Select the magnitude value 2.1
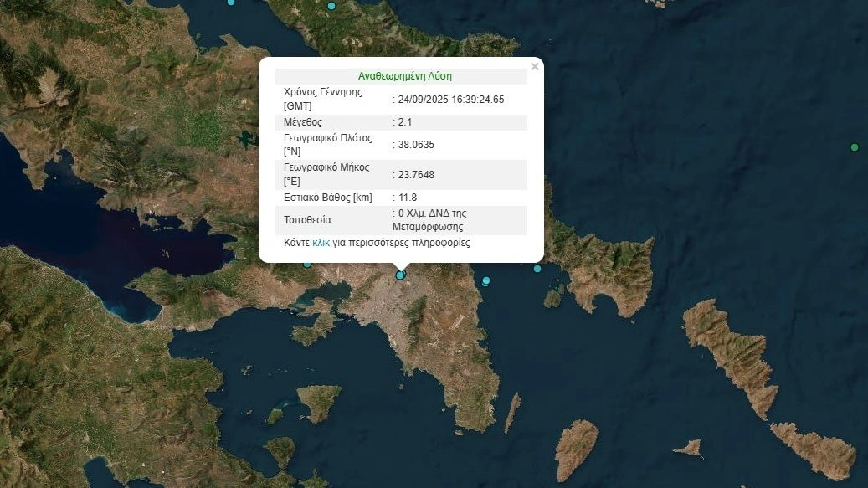 (405, 122)
